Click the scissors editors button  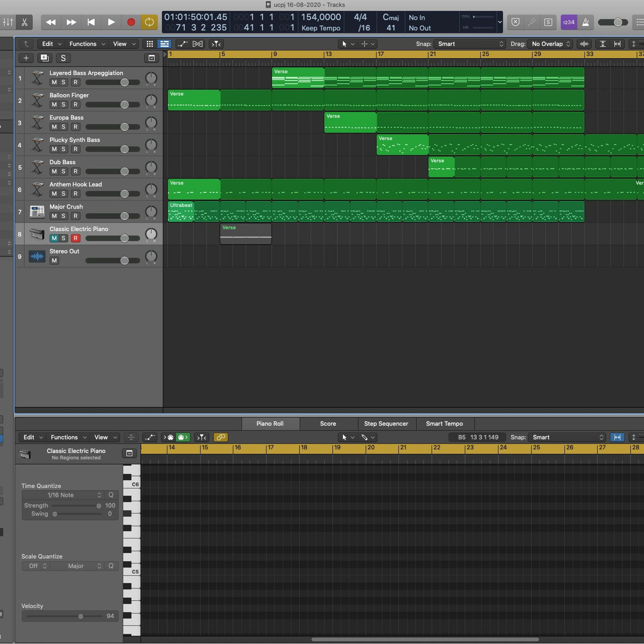[24, 22]
